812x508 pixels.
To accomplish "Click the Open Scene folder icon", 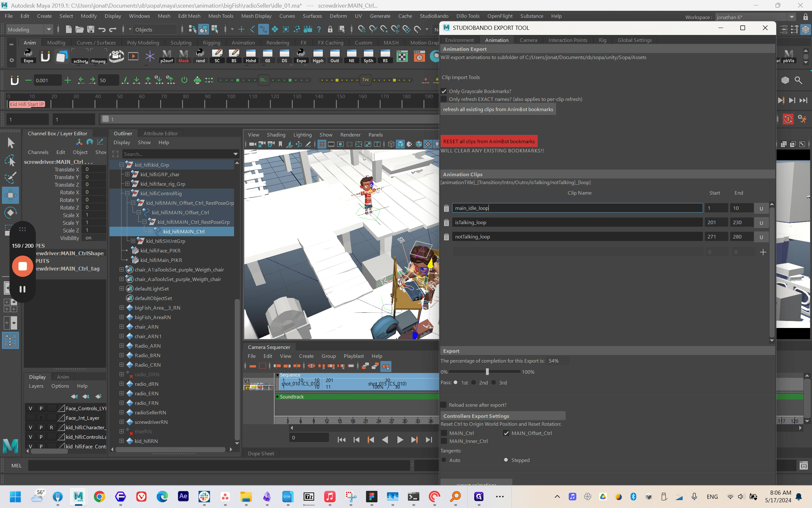I will 80,30.
